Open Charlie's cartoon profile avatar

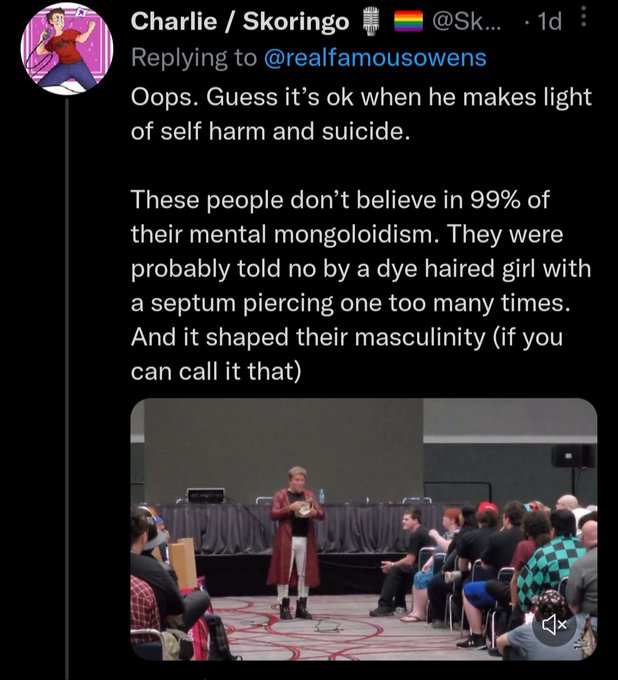point(67,48)
